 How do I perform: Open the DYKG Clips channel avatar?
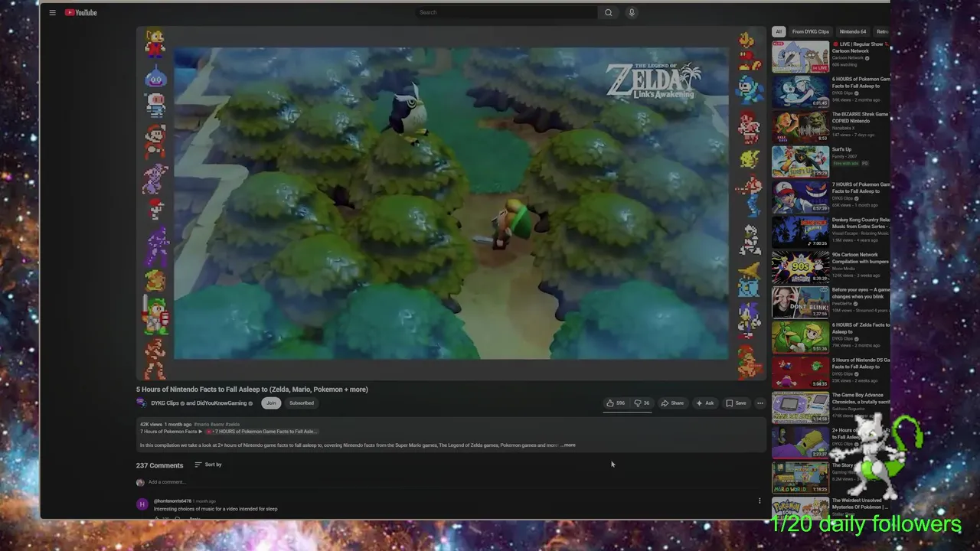tap(142, 403)
